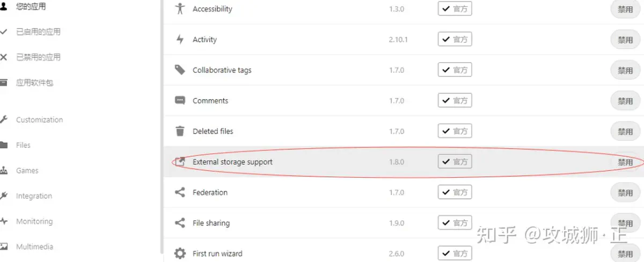
Task: Click the Comments speech bubble icon
Action: [180, 101]
